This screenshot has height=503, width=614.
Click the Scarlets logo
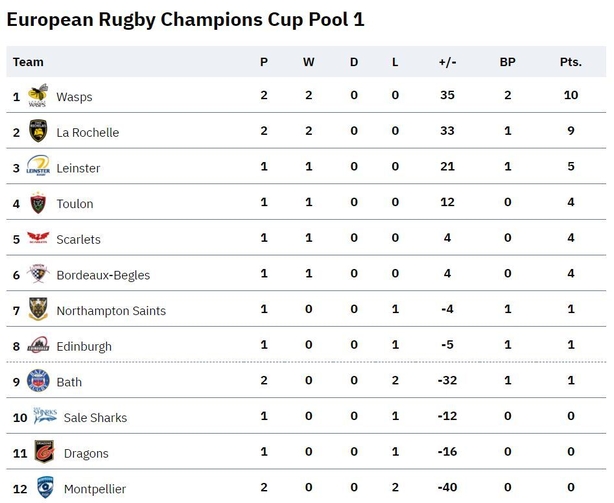[x=38, y=237]
